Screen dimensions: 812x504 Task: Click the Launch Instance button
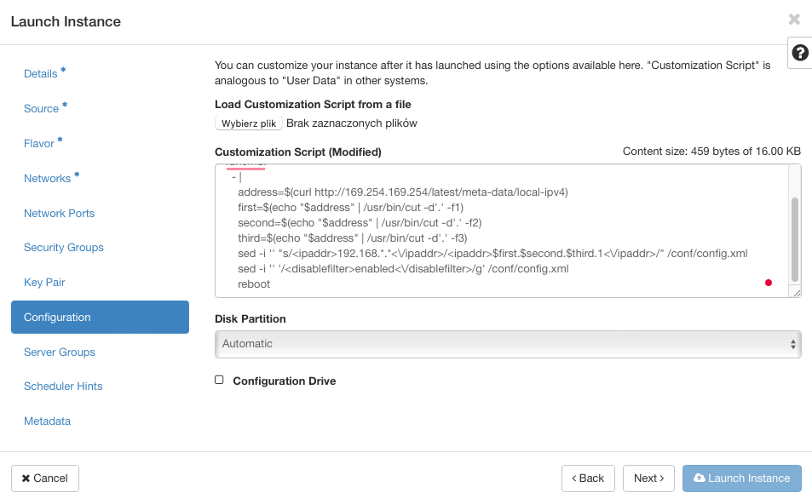click(741, 478)
